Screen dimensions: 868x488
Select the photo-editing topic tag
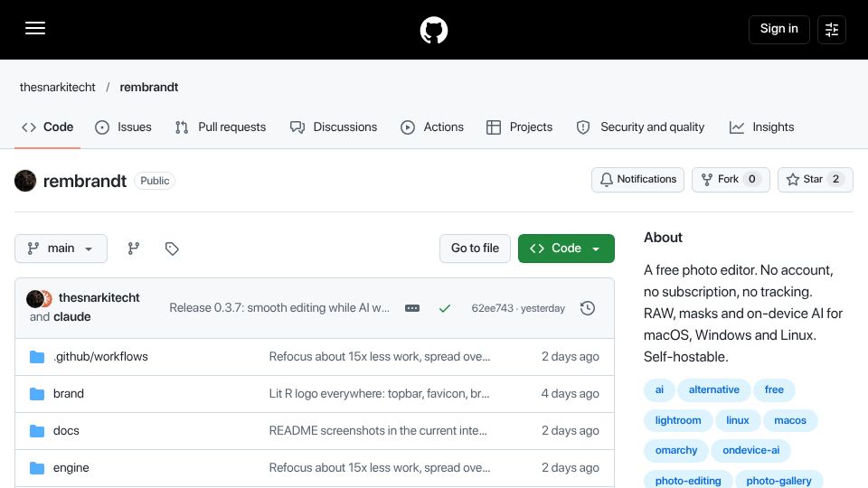point(688,480)
